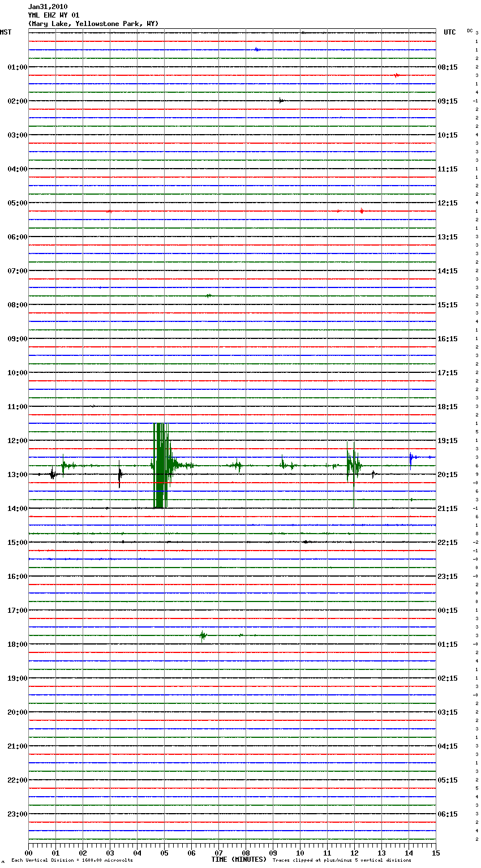Select the 14:00 MST time label
This screenshot has width=481, height=868.
(x=18, y=509)
